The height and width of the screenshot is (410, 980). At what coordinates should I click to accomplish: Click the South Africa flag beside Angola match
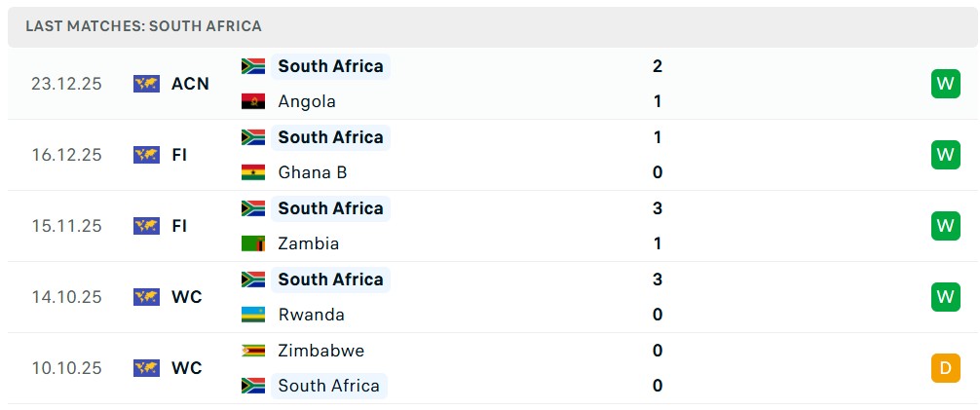pos(253,66)
